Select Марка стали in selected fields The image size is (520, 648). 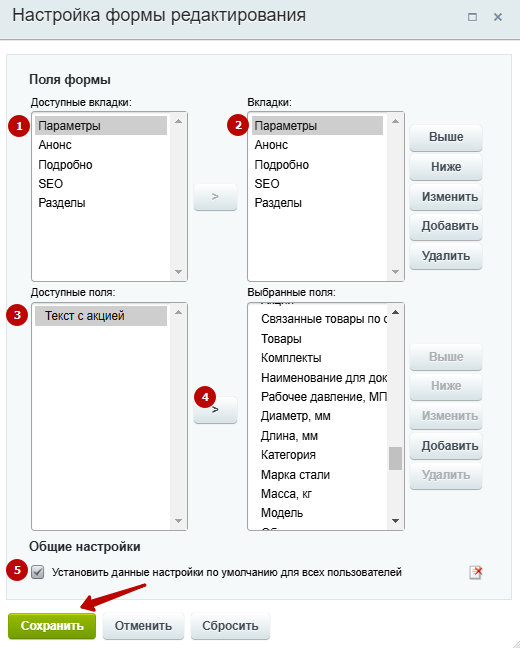[x=295, y=475]
